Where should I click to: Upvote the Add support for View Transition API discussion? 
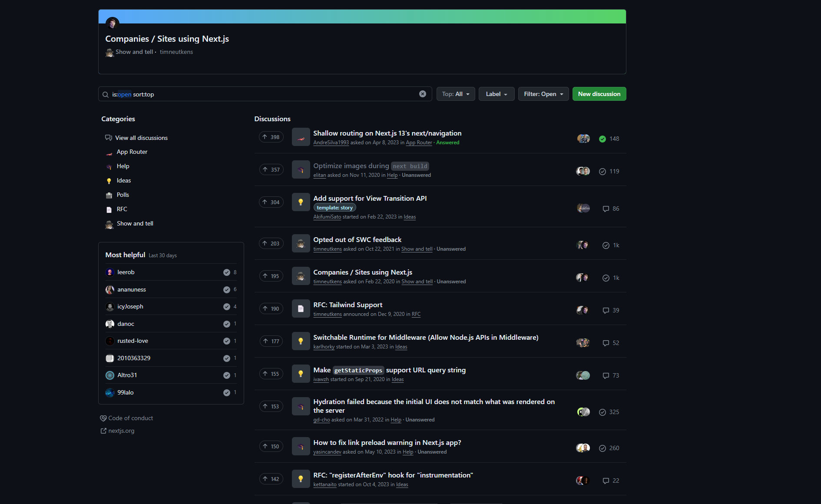click(271, 202)
